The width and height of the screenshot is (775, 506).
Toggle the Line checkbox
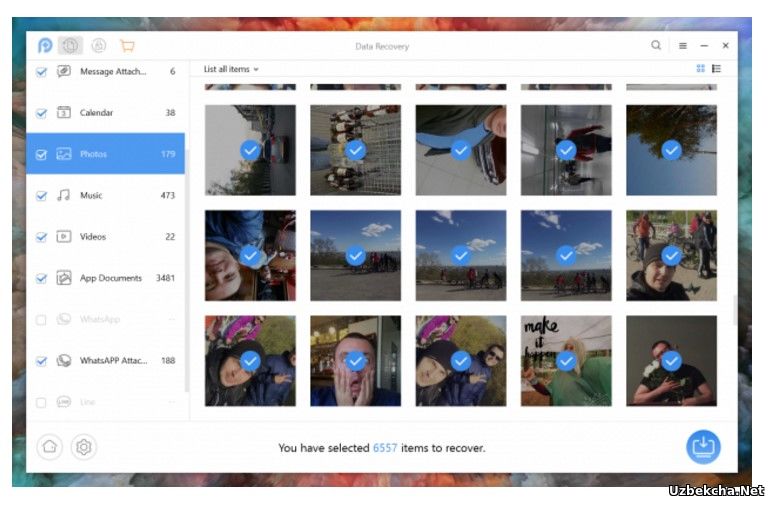42,403
